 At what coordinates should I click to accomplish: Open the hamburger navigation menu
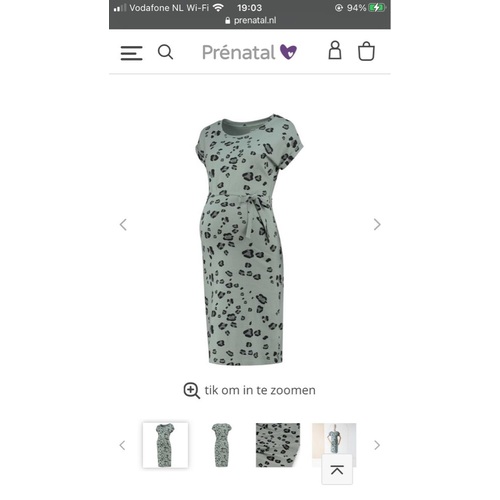131,53
